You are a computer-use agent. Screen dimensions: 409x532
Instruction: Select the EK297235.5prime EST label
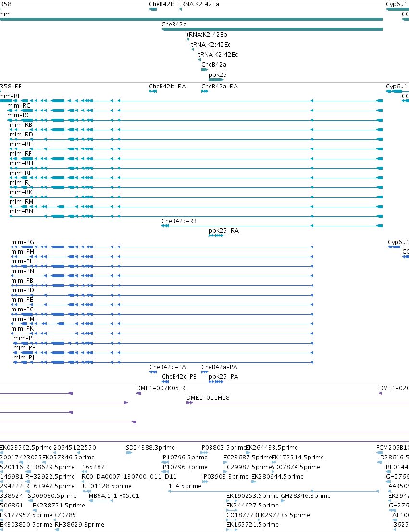click(x=284, y=515)
